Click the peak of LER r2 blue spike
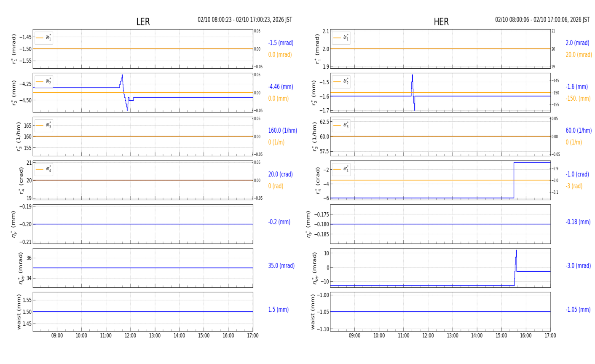 (122, 75)
